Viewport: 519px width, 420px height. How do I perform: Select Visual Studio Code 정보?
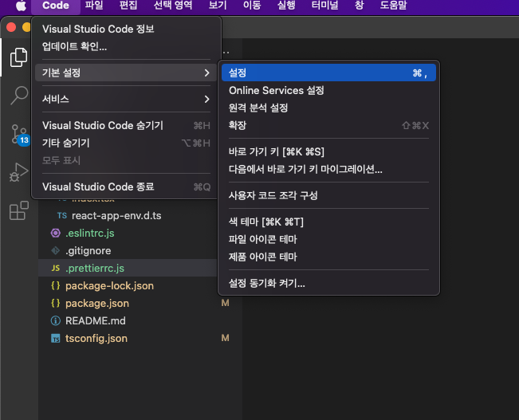coord(126,29)
